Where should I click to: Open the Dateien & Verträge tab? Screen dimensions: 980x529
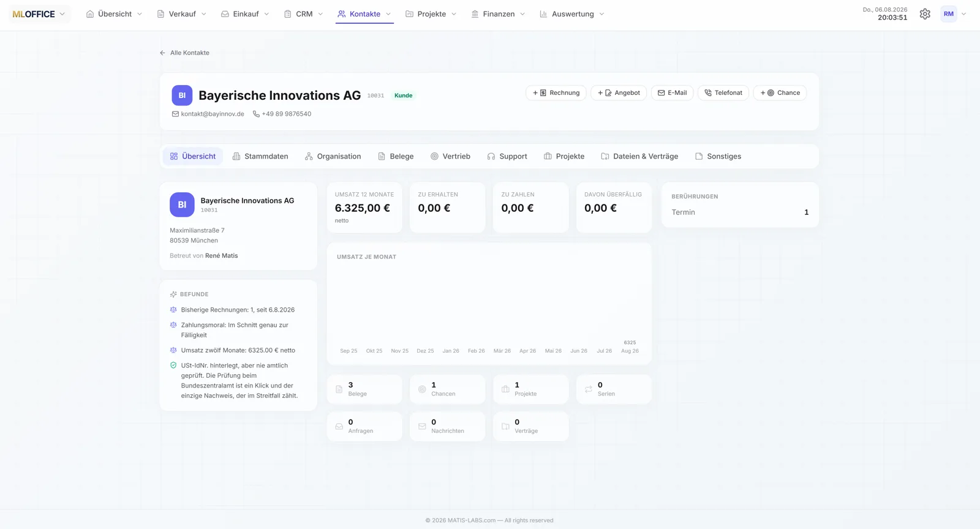[x=639, y=157]
